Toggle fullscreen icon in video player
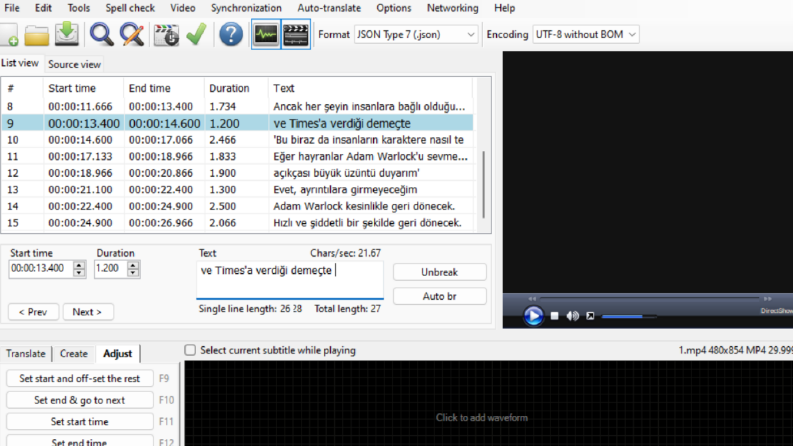This screenshot has width=793, height=446. click(x=590, y=316)
